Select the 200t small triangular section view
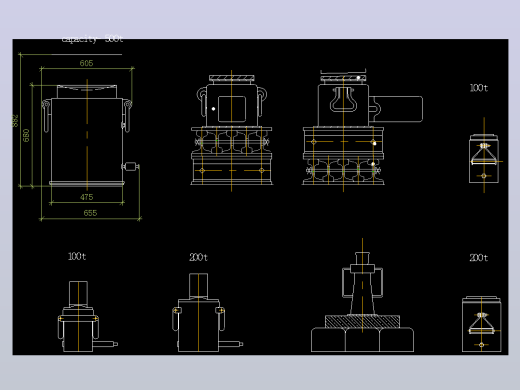This screenshot has height=390, width=520. (x=482, y=324)
